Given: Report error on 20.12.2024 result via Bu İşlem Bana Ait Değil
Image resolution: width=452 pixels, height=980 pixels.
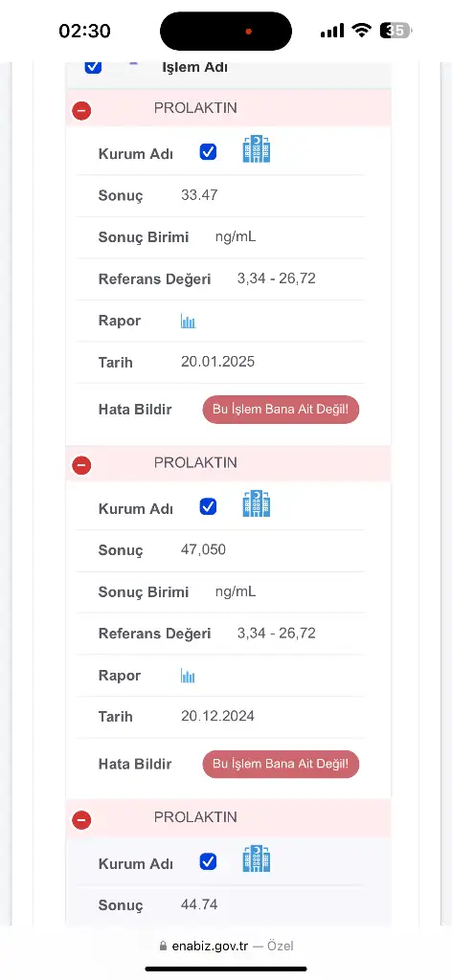Looking at the screenshot, I should point(281,764).
